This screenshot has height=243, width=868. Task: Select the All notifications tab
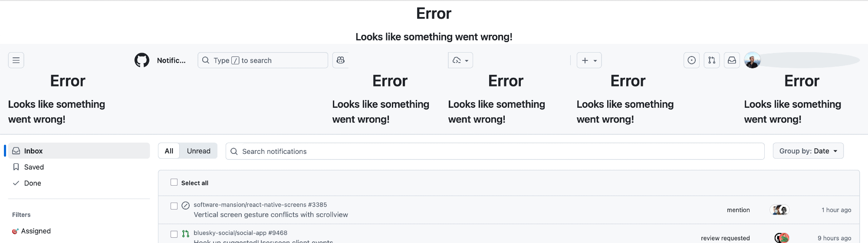[x=169, y=151]
